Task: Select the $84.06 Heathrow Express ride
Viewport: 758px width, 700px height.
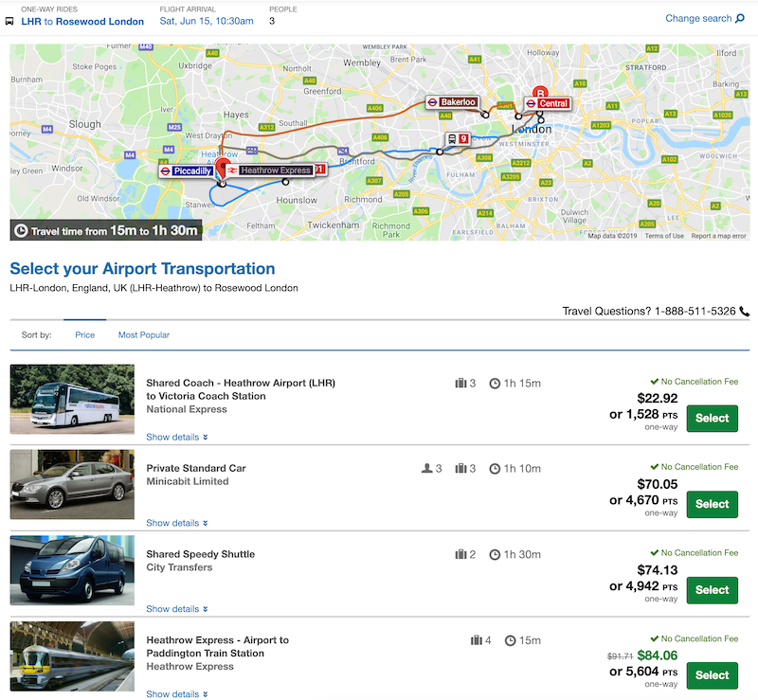Action: click(713, 675)
